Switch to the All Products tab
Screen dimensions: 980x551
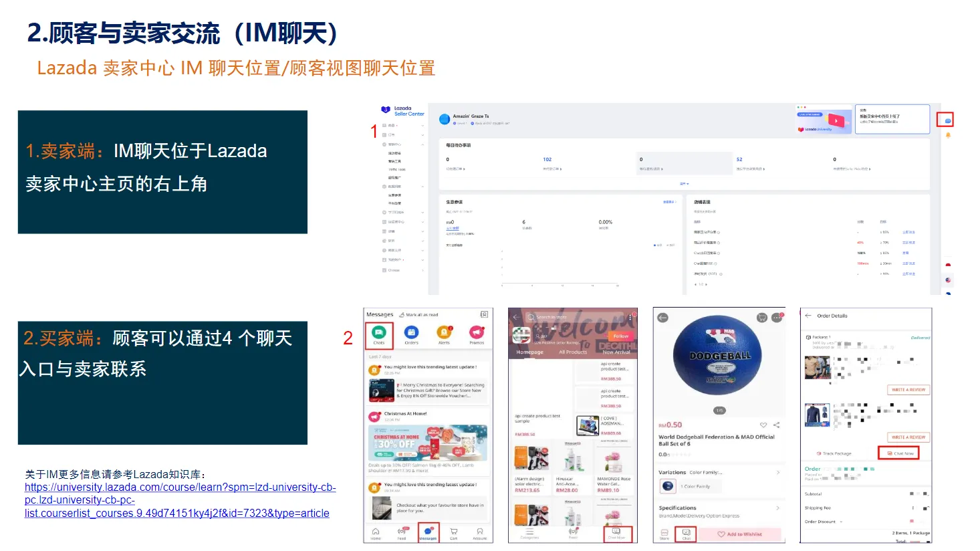tap(573, 352)
